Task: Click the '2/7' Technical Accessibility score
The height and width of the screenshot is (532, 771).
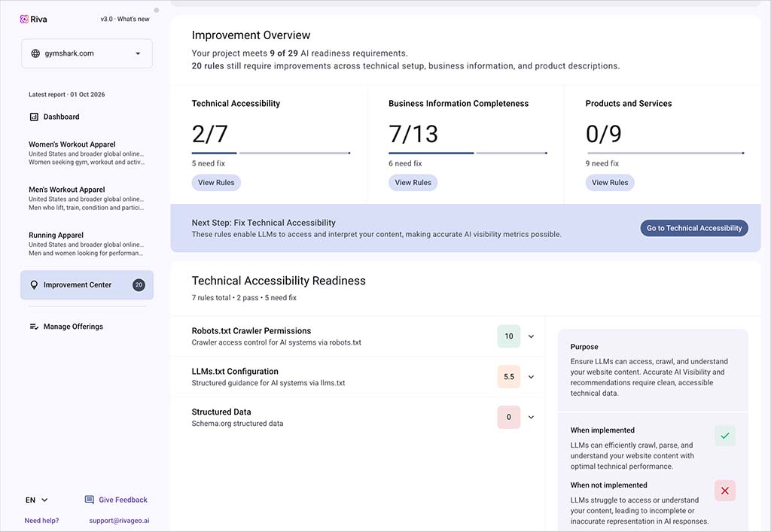Action: (x=210, y=134)
